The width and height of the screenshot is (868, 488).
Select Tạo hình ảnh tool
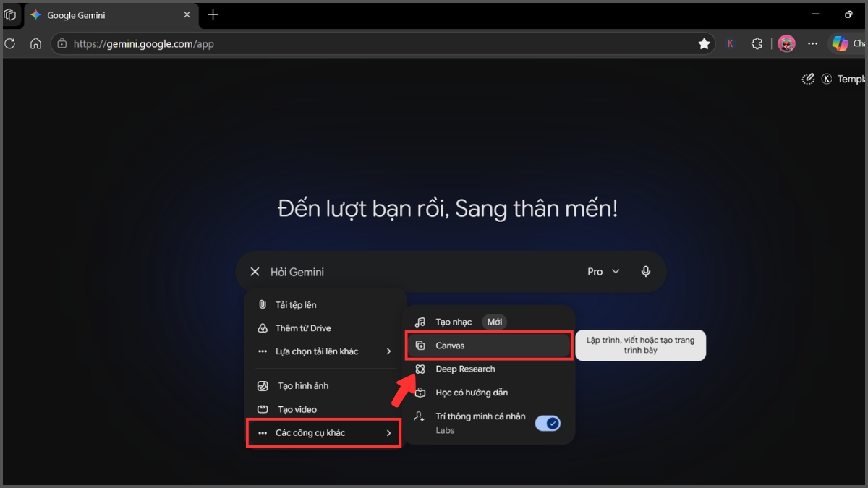pos(325,386)
